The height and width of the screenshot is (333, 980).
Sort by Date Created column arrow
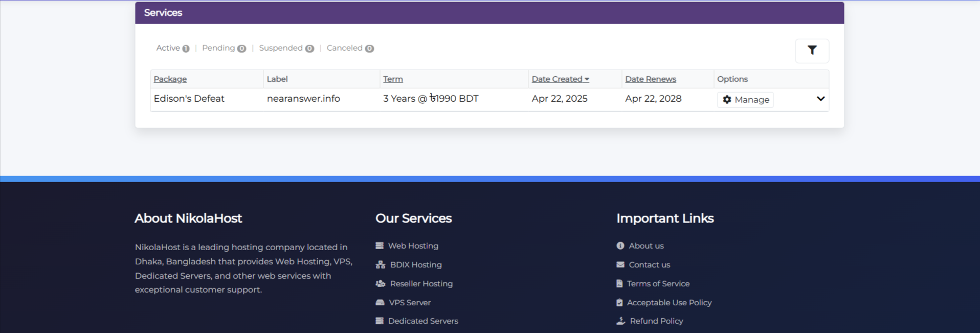(x=587, y=79)
